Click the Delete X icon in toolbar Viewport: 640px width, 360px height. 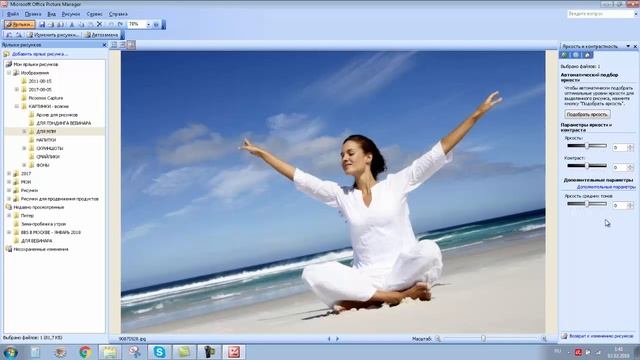99,24
